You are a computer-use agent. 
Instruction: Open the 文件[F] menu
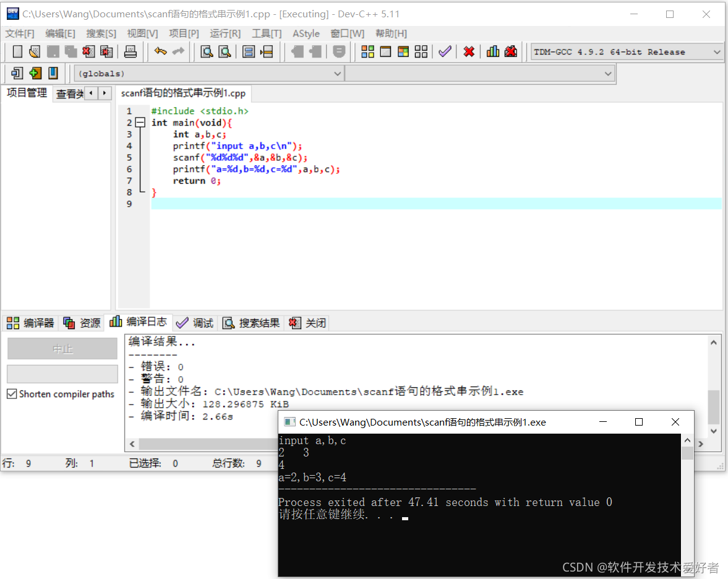click(x=20, y=33)
